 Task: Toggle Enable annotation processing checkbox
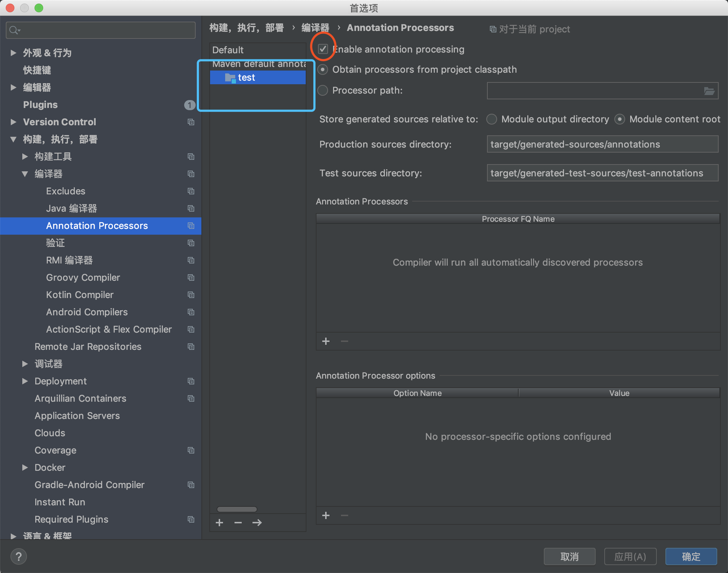click(323, 49)
